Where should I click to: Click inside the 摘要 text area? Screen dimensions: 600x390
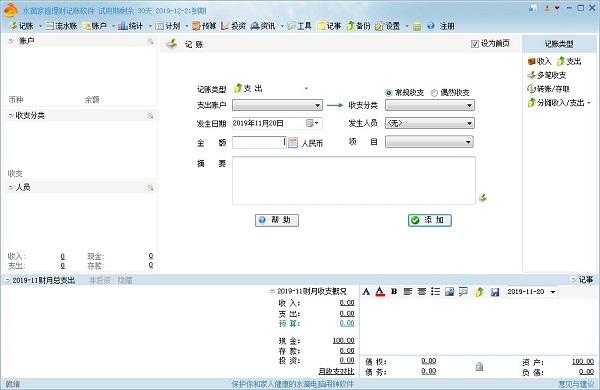354,180
